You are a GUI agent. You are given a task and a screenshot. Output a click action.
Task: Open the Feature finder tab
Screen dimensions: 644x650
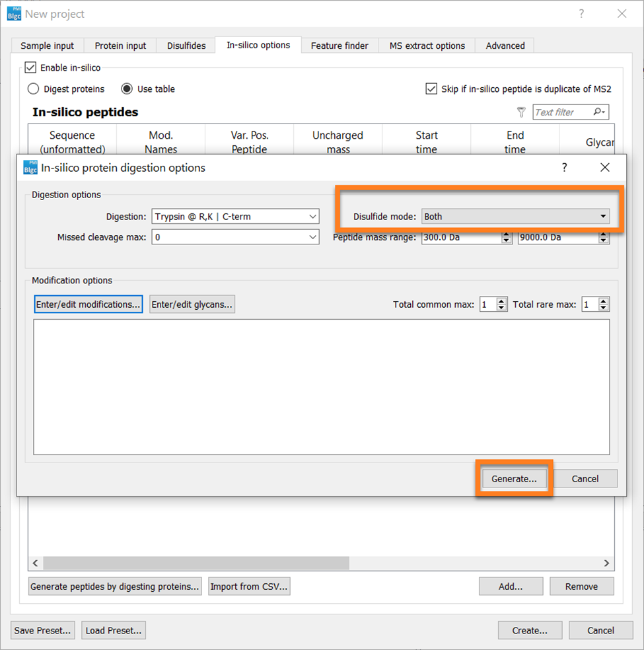pos(340,45)
